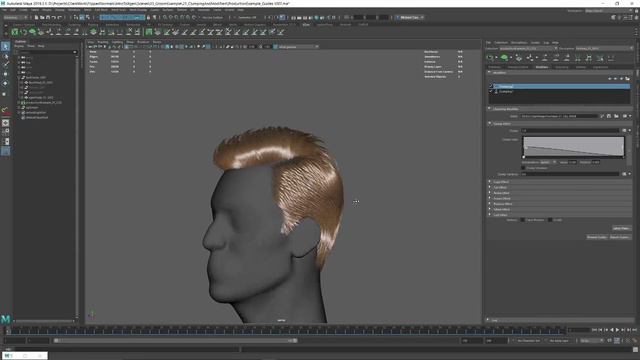Click the Export Guides button

620,237
